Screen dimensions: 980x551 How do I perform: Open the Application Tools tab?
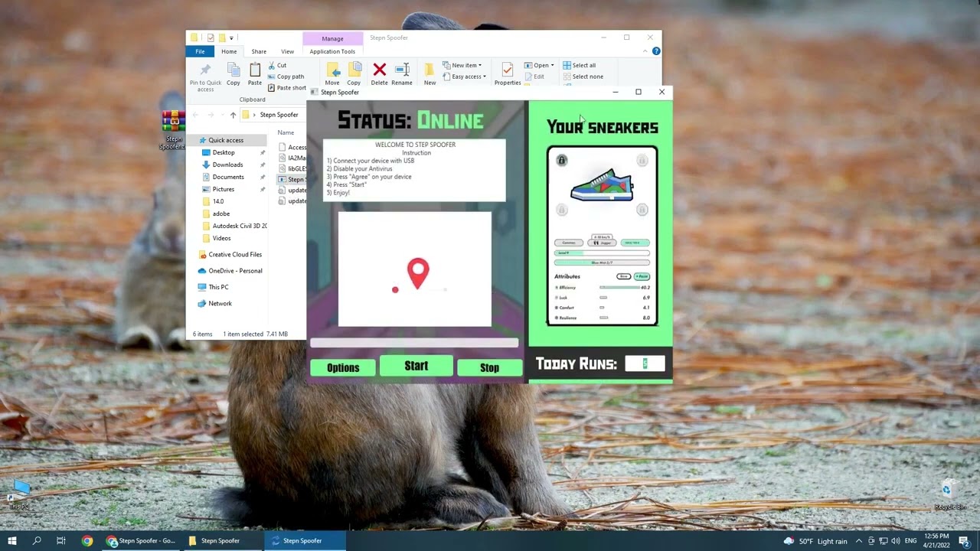click(x=332, y=51)
